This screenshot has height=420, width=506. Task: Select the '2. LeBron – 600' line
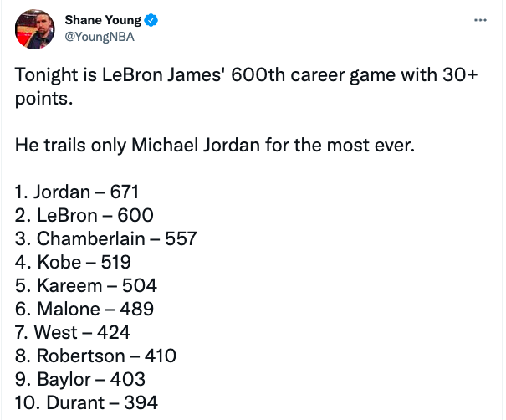[84, 215]
